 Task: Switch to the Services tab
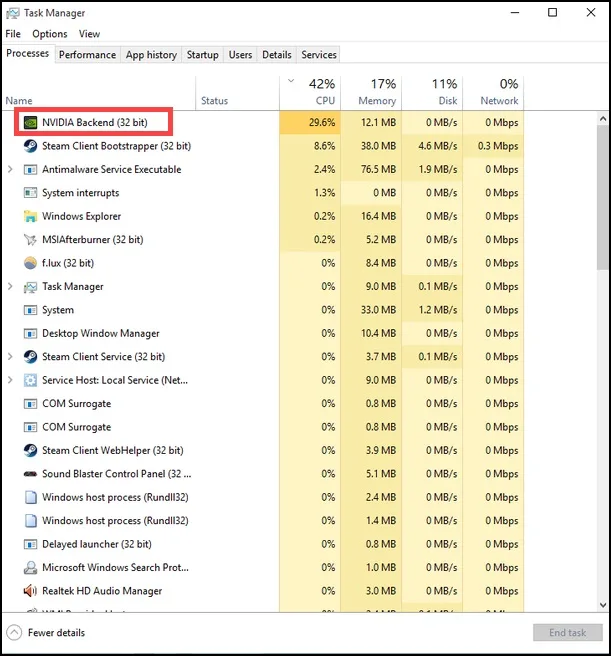point(319,55)
